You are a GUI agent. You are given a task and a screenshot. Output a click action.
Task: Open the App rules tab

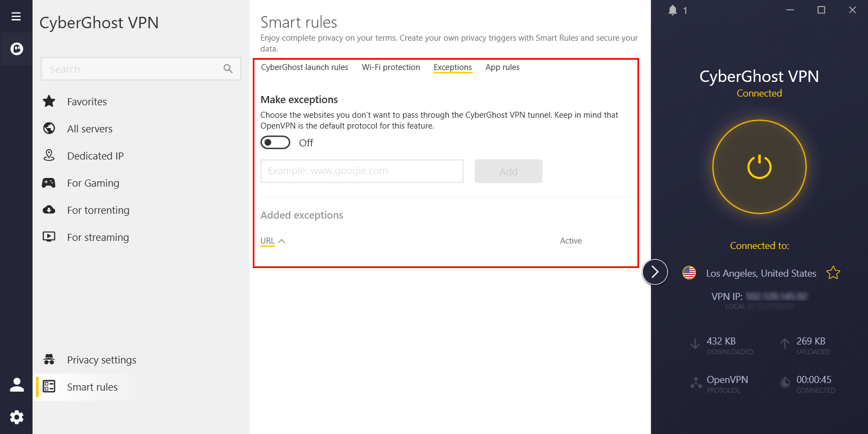click(502, 67)
